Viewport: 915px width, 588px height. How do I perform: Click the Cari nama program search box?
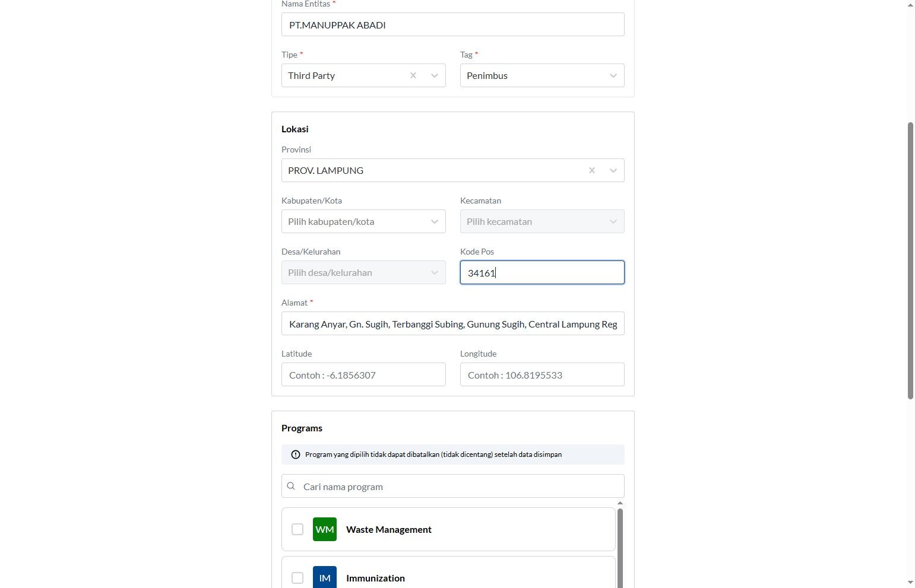453,486
